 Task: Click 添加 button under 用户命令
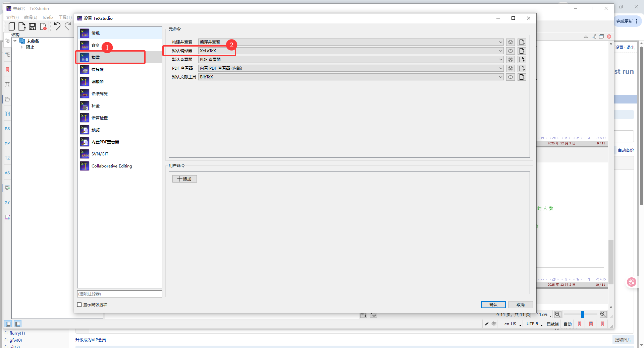(184, 179)
